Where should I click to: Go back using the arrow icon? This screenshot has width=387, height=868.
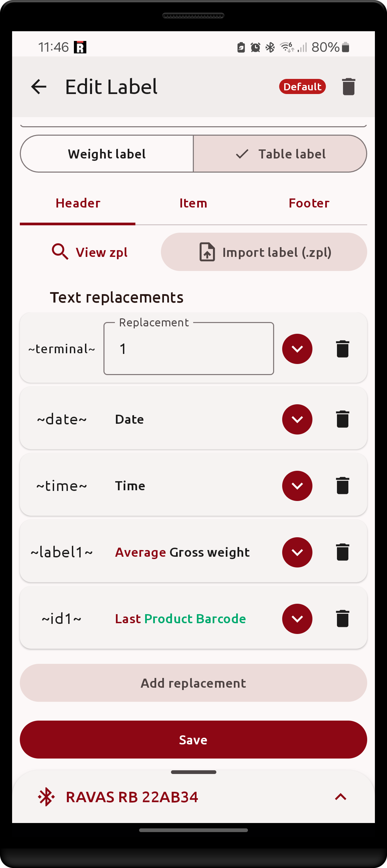pos(39,87)
